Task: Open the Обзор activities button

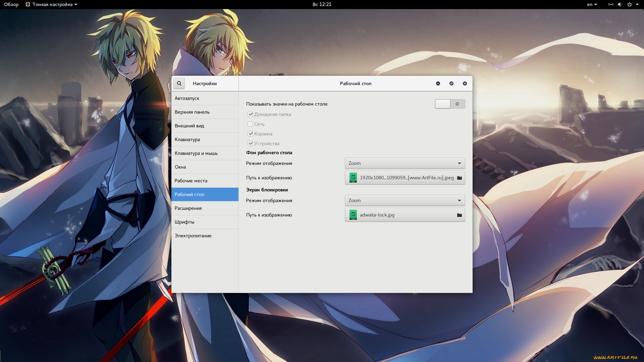Action: coord(11,4)
